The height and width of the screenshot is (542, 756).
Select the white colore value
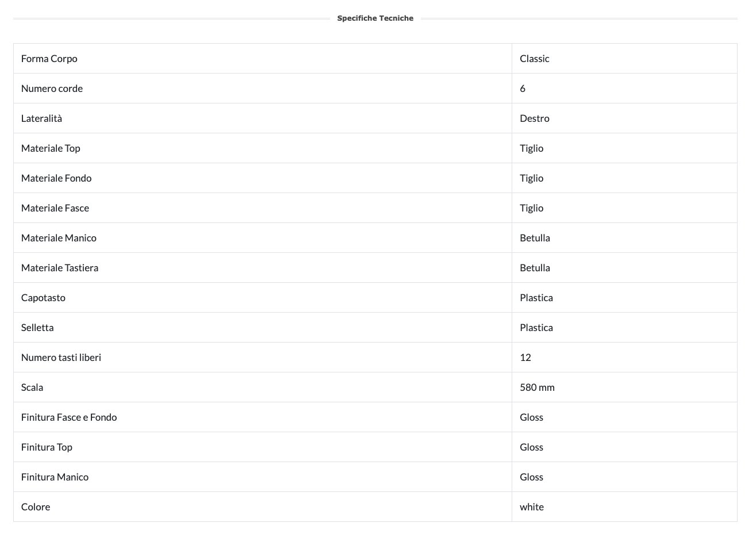coord(531,507)
